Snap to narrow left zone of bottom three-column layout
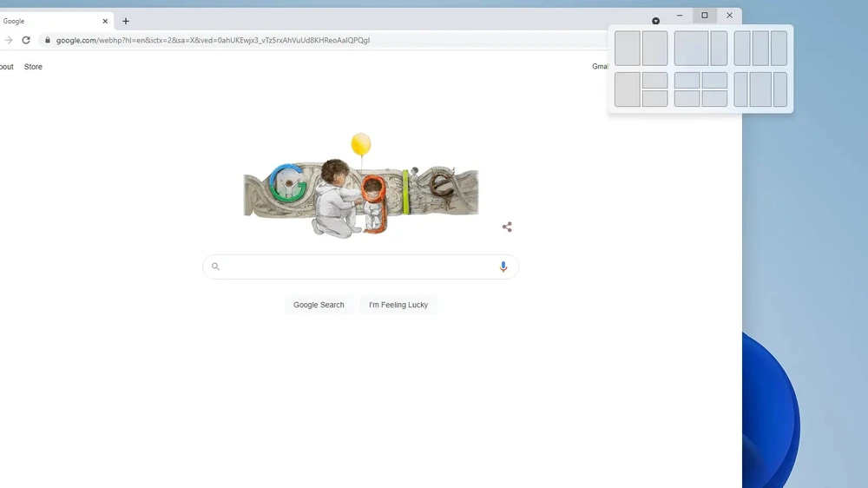Screen dimensions: 868x488 tap(740, 89)
